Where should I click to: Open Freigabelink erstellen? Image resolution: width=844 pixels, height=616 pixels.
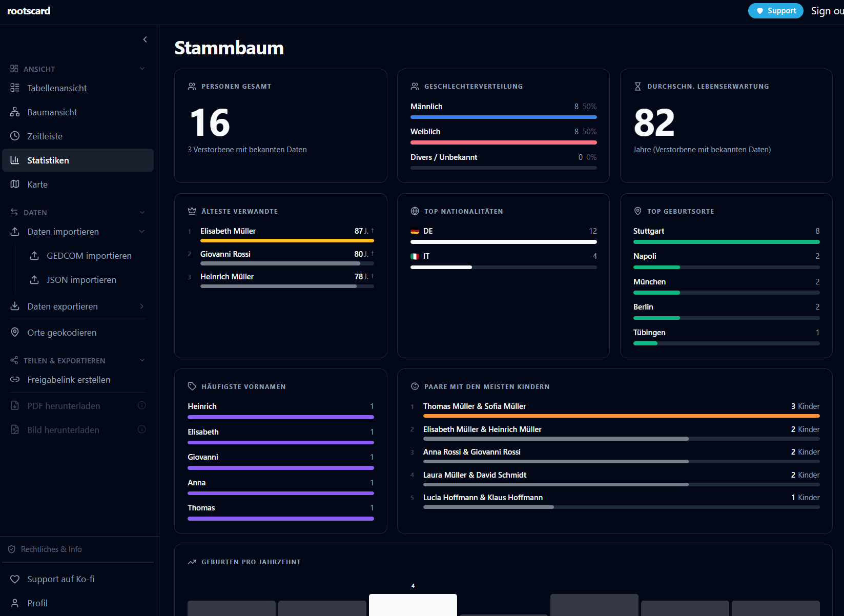(x=69, y=380)
